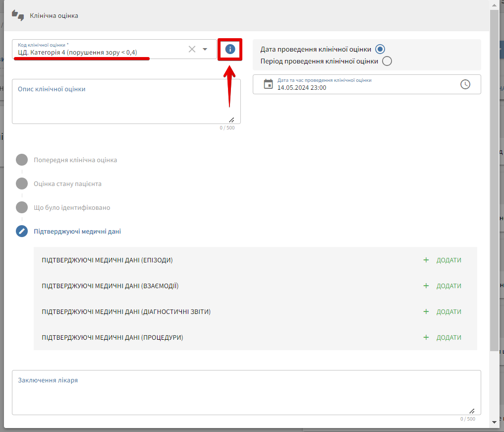Click the pencil icon for Підтверджуючі медичні дані
Viewport: 504px width, 432px height.
tap(22, 231)
